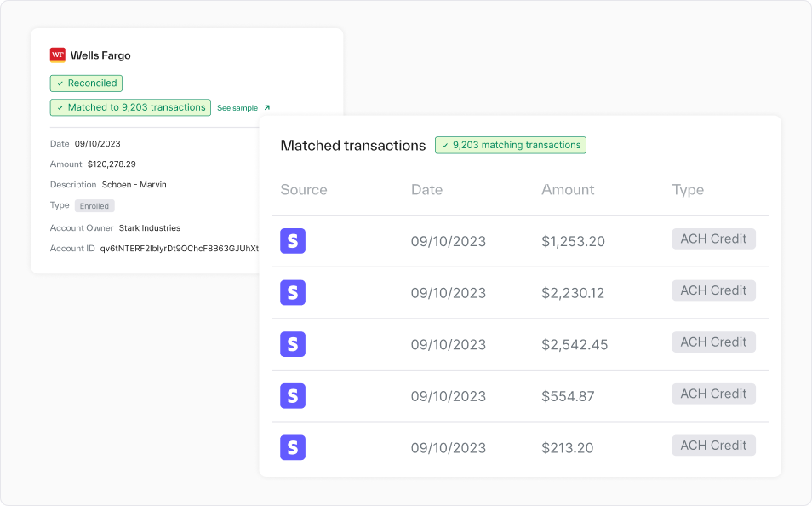Click the Stripe icon in the $1,253.20 row

pos(293,241)
